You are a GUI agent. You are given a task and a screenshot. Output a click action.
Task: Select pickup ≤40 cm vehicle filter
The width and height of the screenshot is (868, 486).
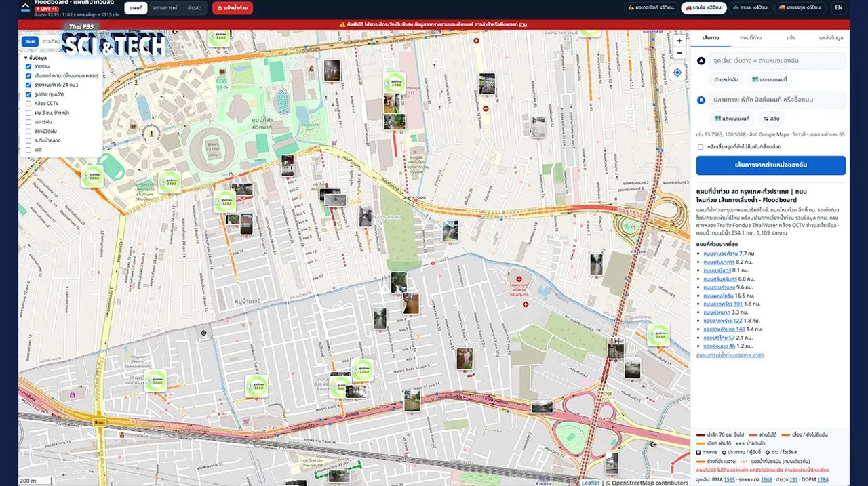pos(751,7)
